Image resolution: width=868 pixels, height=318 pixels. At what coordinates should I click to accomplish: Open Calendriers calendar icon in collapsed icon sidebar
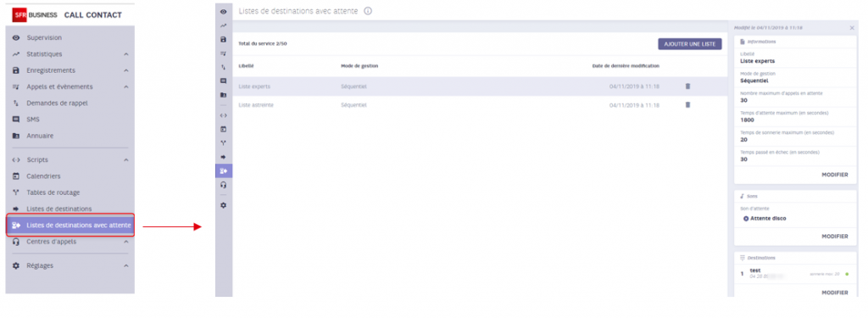click(224, 129)
